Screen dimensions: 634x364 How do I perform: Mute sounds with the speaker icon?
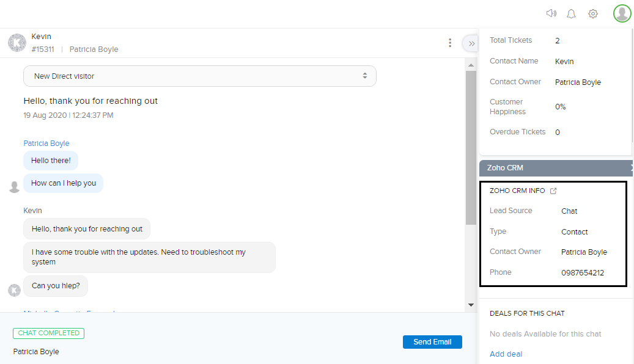click(x=551, y=13)
